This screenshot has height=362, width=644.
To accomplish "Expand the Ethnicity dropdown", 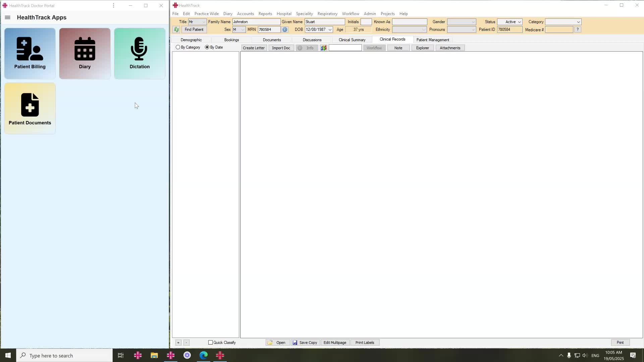I will (x=424, y=29).
